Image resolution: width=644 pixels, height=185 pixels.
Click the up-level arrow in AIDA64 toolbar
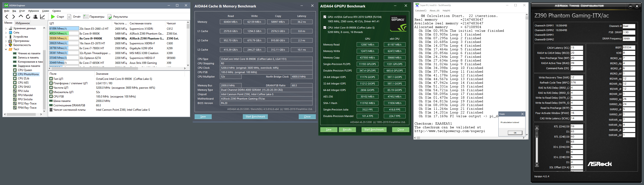click(x=21, y=16)
